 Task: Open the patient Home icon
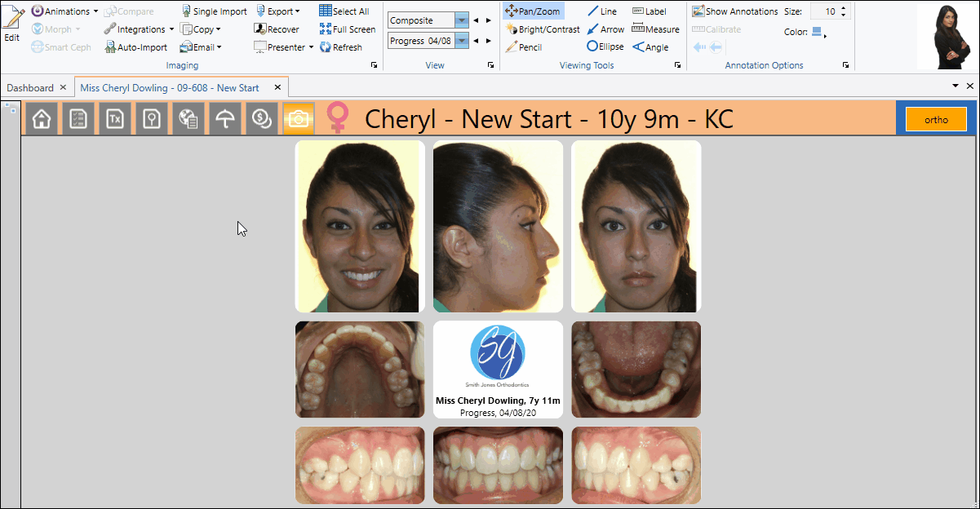pos(42,119)
